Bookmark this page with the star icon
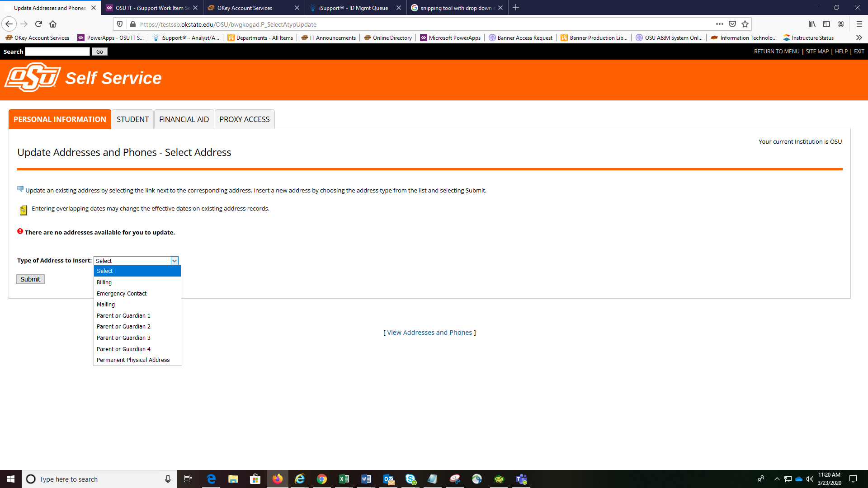Image resolution: width=868 pixels, height=488 pixels. pyautogui.click(x=745, y=24)
